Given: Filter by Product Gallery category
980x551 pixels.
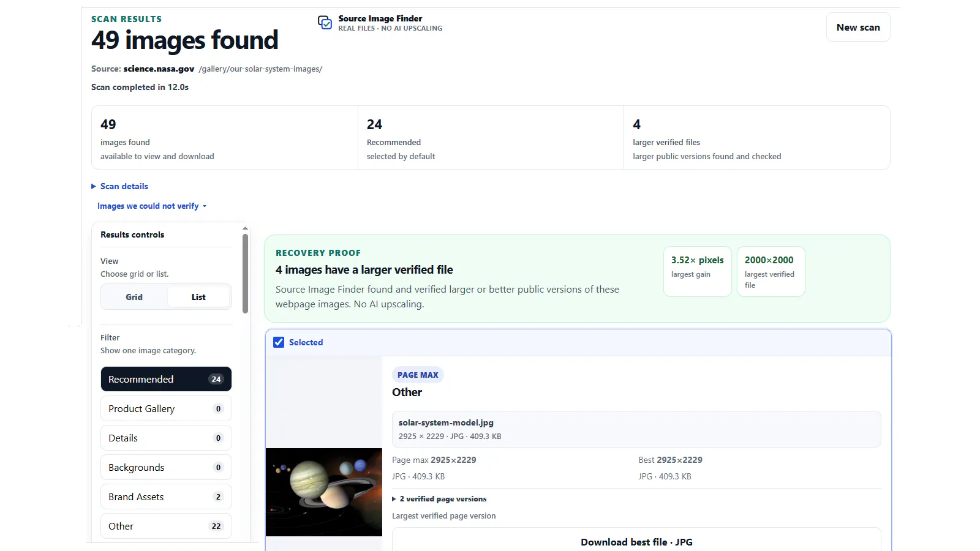Looking at the screenshot, I should 166,408.
